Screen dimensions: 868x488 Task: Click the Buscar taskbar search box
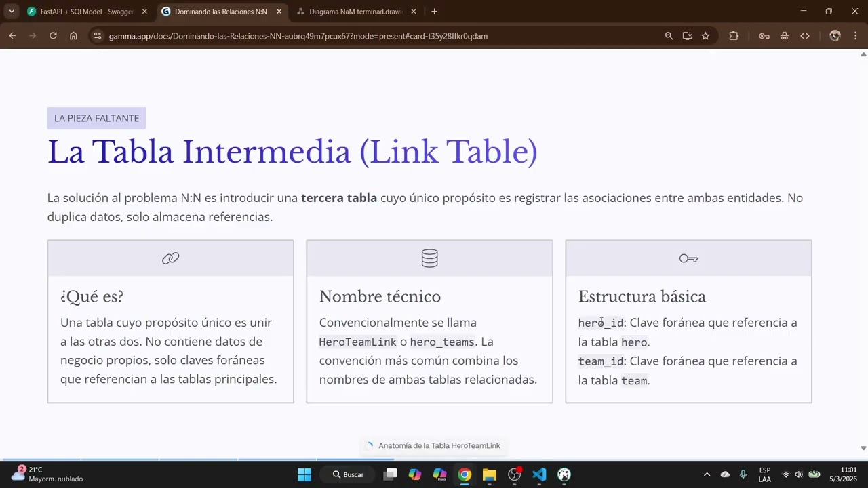coord(348,474)
